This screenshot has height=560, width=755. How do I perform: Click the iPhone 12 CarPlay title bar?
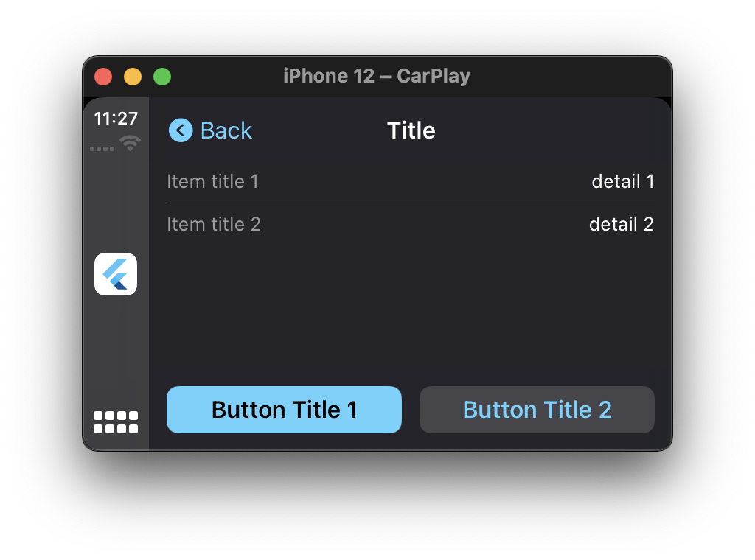coord(377,76)
